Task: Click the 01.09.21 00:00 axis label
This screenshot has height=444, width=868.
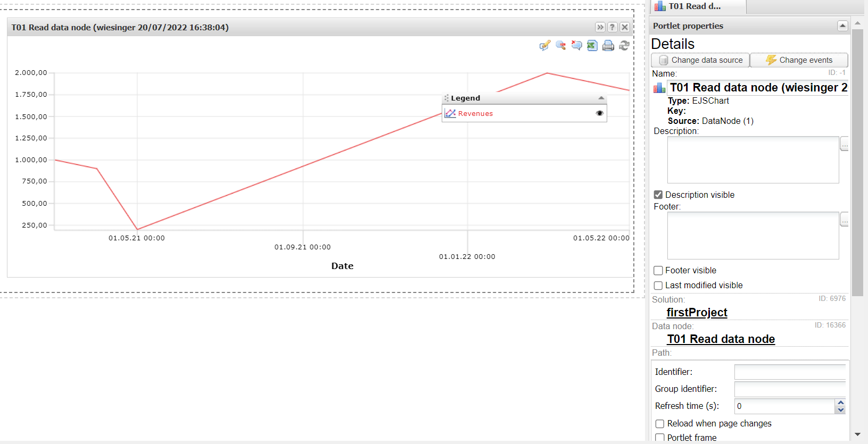Action: coord(303,247)
